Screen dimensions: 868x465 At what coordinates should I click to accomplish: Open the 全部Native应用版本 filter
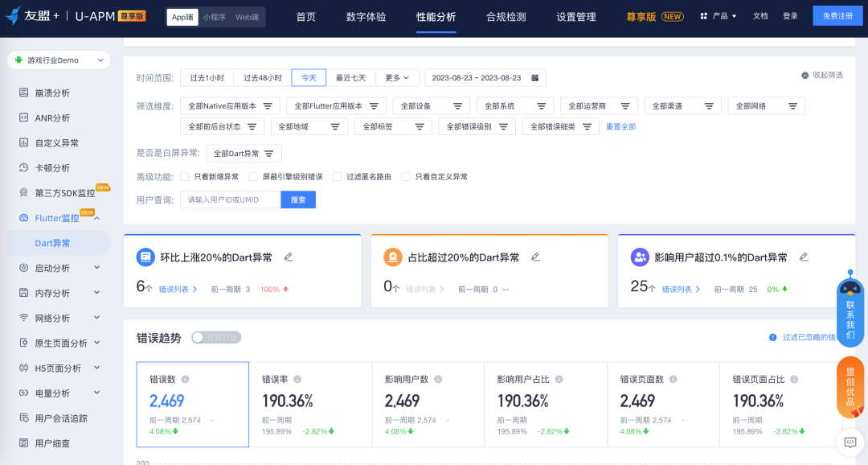(x=230, y=106)
